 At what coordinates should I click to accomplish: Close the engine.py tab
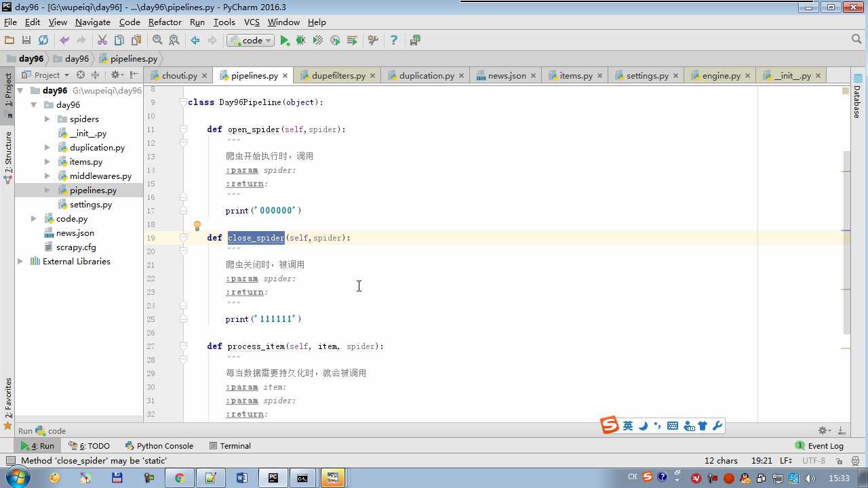pyautogui.click(x=748, y=76)
